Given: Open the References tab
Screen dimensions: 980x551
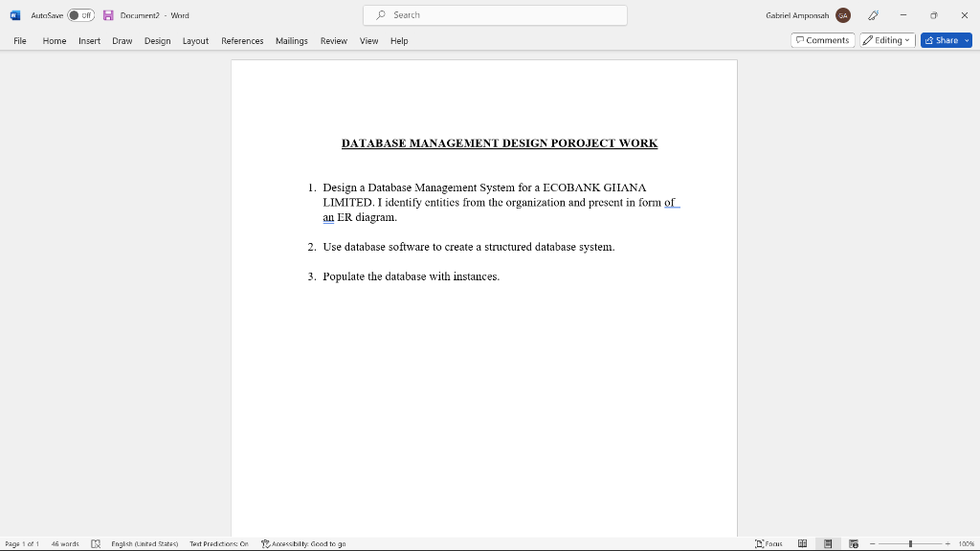Looking at the screenshot, I should tap(242, 41).
